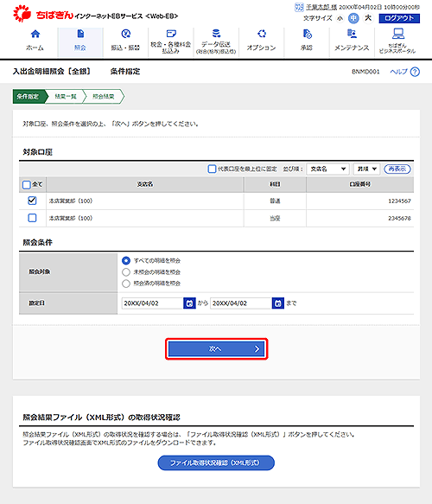
Task: Open the 承認 approval icon
Action: point(307,34)
